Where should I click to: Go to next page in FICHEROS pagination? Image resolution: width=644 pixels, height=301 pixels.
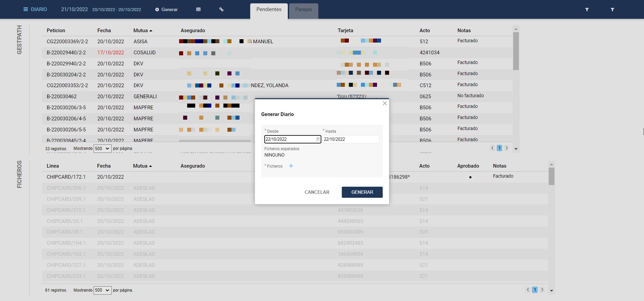click(542, 290)
